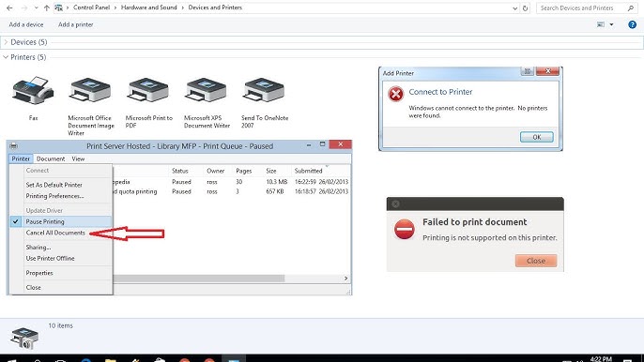Screen dimensions: 644x362
Task: Click the search magnifier icon
Action: (631, 8)
